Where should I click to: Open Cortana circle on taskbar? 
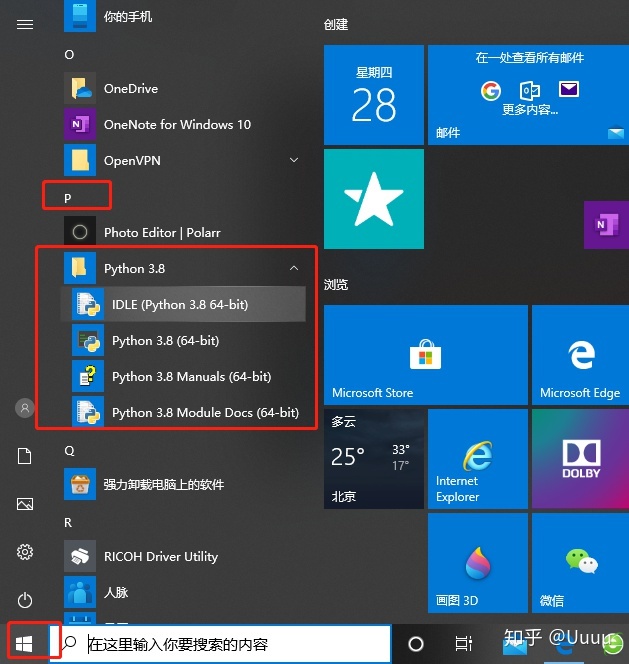416,644
